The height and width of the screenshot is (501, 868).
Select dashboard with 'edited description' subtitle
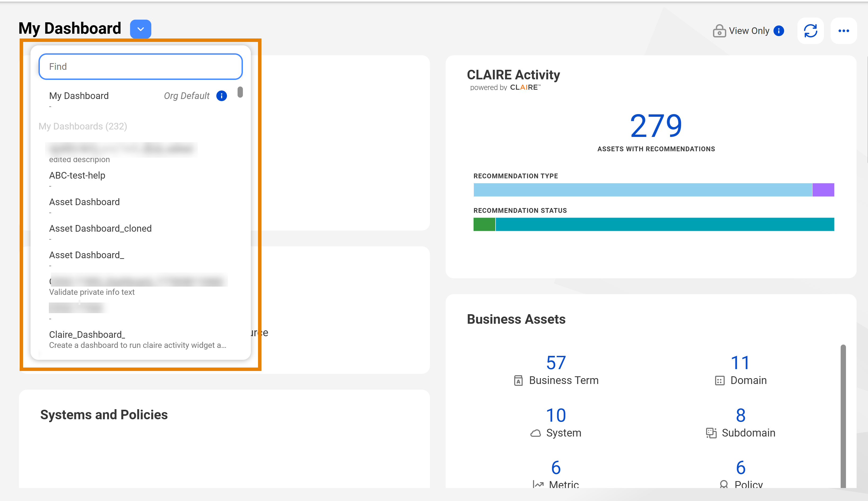[x=138, y=153]
